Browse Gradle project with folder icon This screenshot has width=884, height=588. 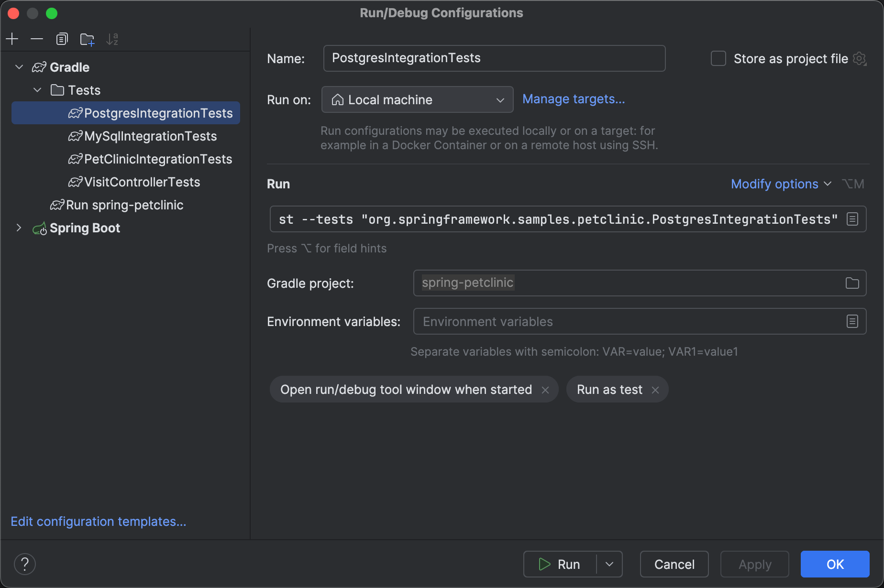click(852, 283)
